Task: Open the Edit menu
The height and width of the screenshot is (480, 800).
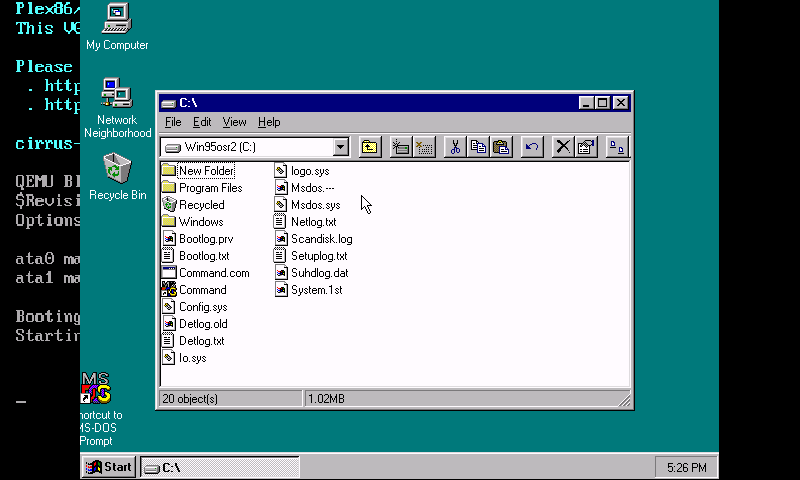Action: [x=202, y=122]
